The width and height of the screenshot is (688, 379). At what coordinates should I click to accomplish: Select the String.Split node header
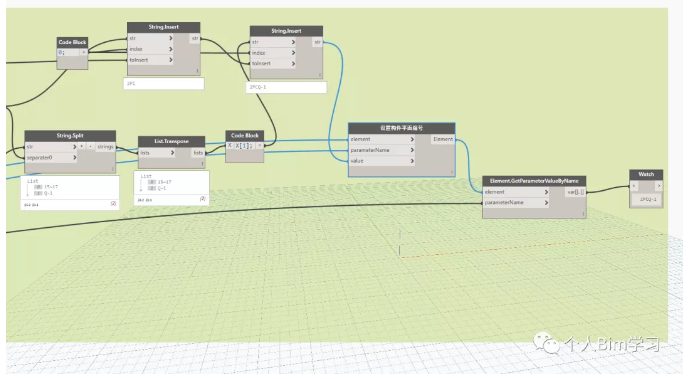(70, 136)
